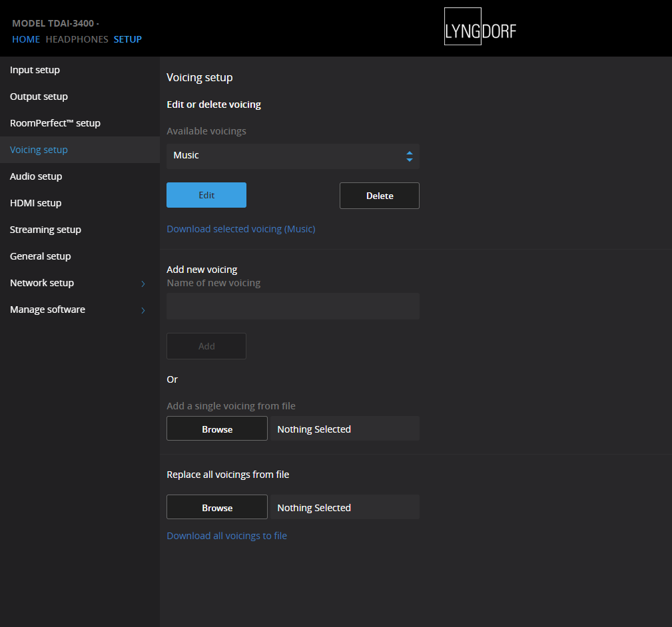Open the HEADPHONES page
Image resolution: width=672 pixels, height=627 pixels.
77,39
